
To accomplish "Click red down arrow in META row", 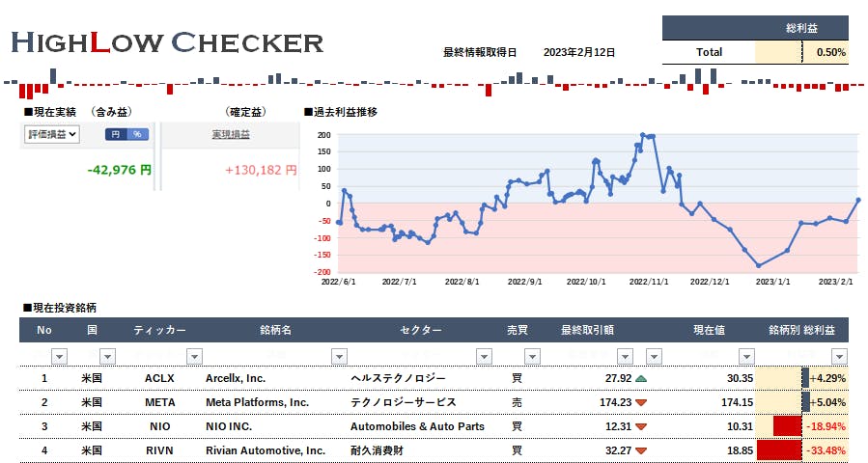I will click(x=641, y=402).
